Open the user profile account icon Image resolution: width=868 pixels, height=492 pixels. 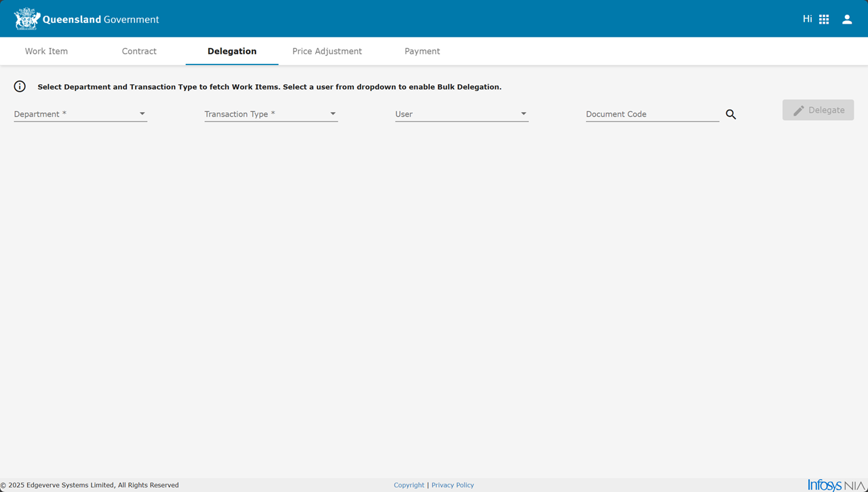(847, 19)
